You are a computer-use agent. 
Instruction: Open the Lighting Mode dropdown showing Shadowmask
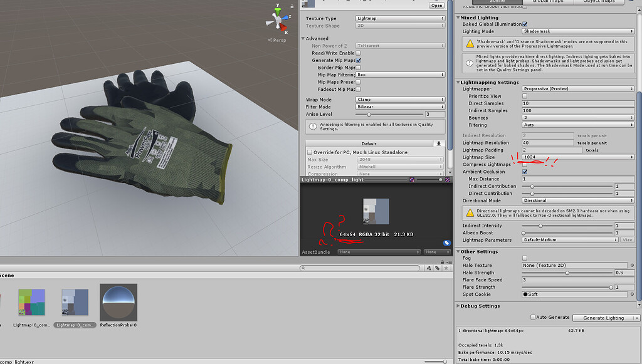click(x=577, y=31)
